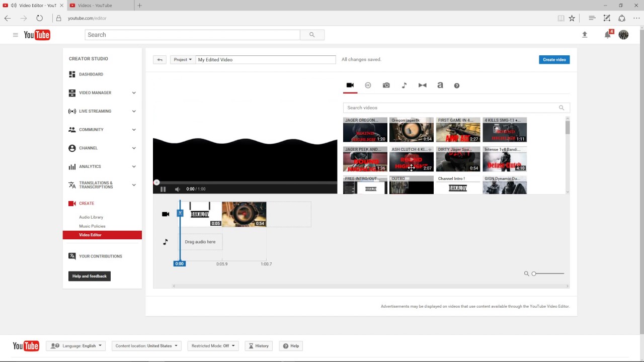Pause the preview player

(x=163, y=189)
